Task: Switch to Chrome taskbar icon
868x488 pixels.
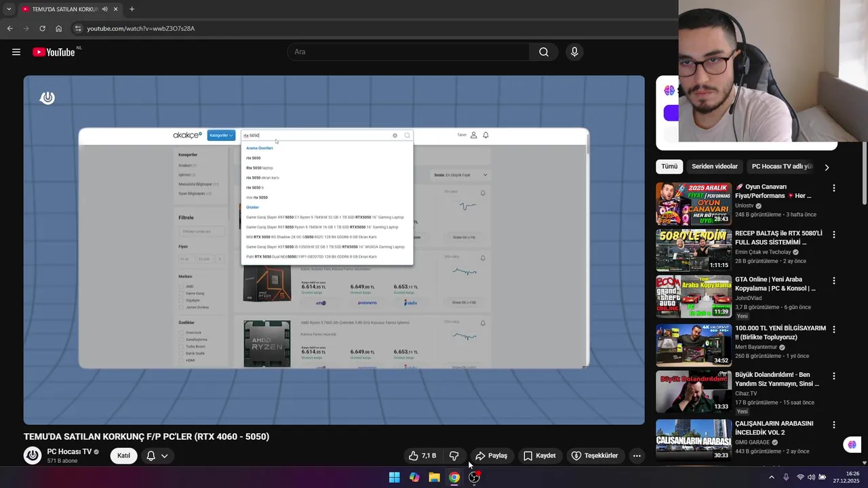Action: (454, 477)
